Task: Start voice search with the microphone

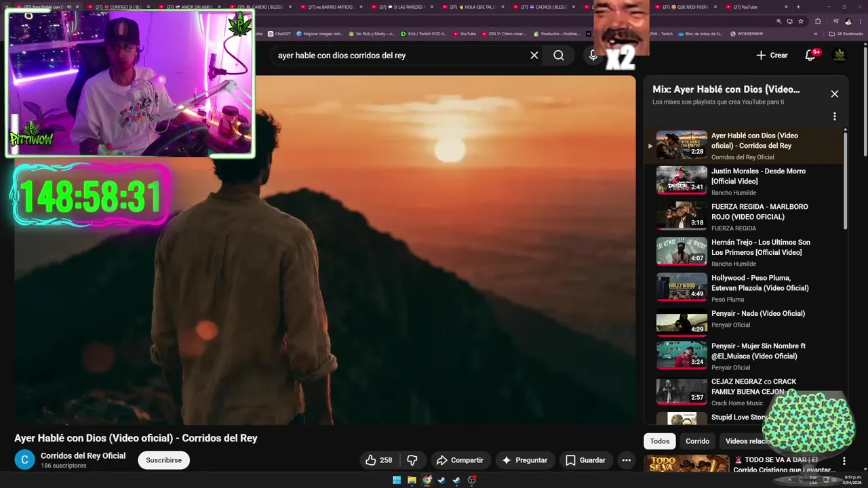Action: click(593, 56)
